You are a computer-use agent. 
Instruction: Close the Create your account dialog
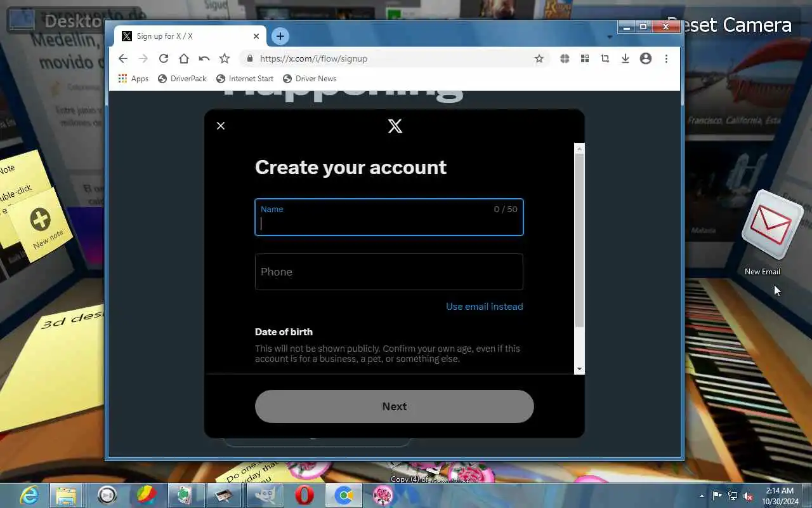[221, 126]
